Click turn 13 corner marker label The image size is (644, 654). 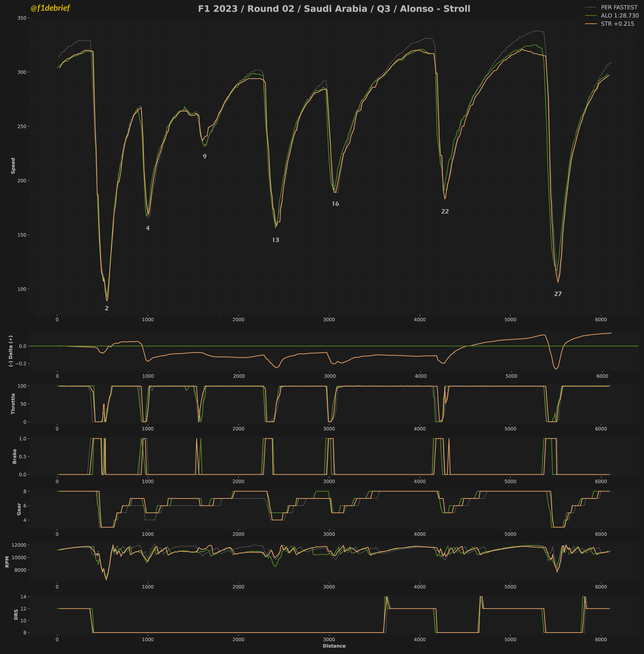coord(276,240)
